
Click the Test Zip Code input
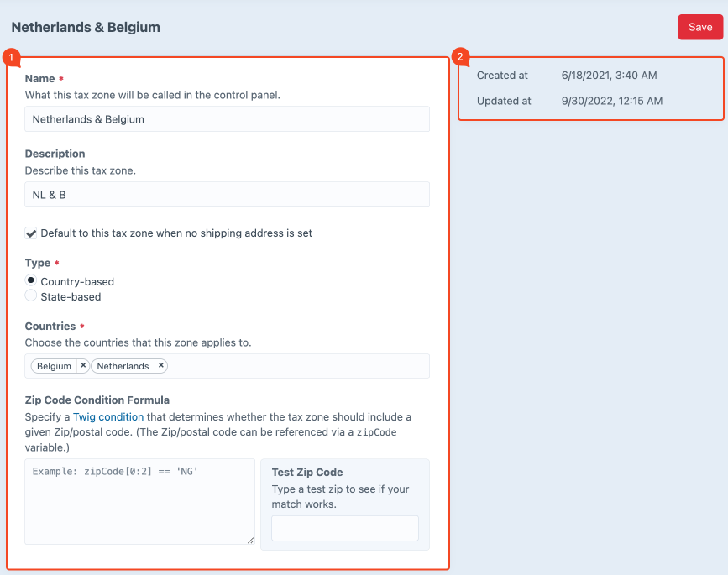(344, 529)
